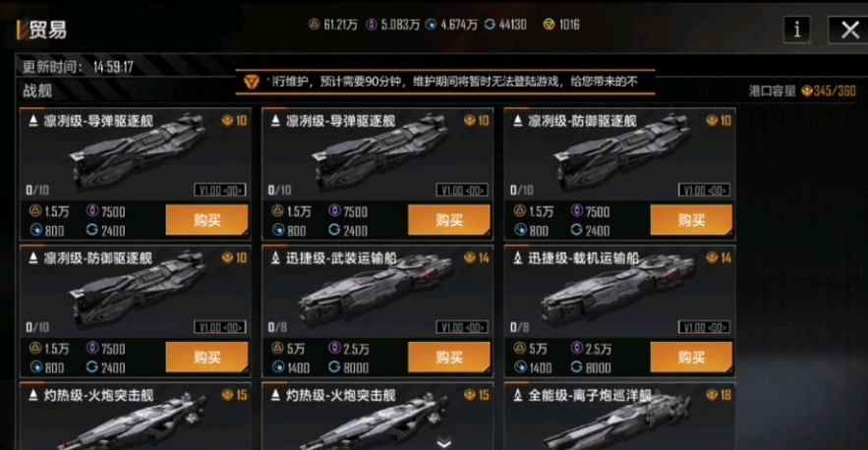
Task: Click the metal resource icon showing 61.21万
Action: coord(314,25)
